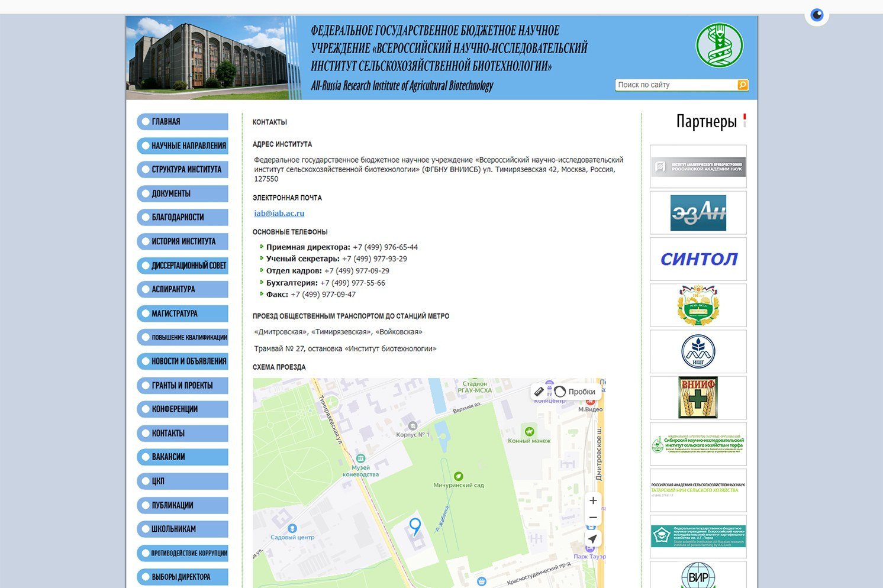This screenshot has height=588, width=883.
Task: Click the institute DNA logo emblem
Action: pyautogui.click(x=719, y=45)
